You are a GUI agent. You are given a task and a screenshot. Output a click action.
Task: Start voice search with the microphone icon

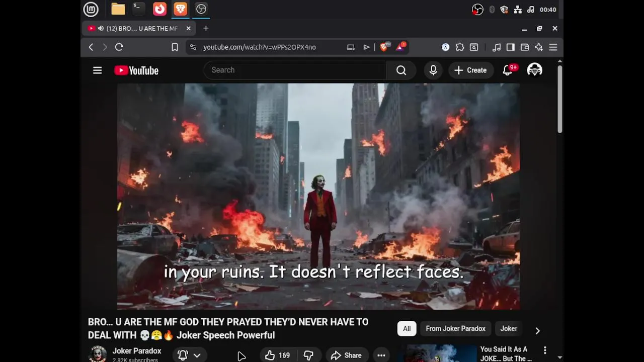433,70
